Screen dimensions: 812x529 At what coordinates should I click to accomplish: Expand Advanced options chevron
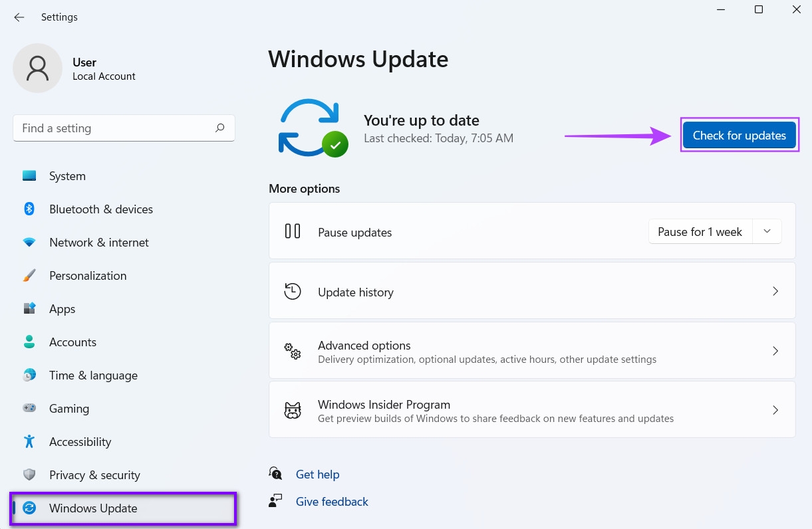click(775, 350)
